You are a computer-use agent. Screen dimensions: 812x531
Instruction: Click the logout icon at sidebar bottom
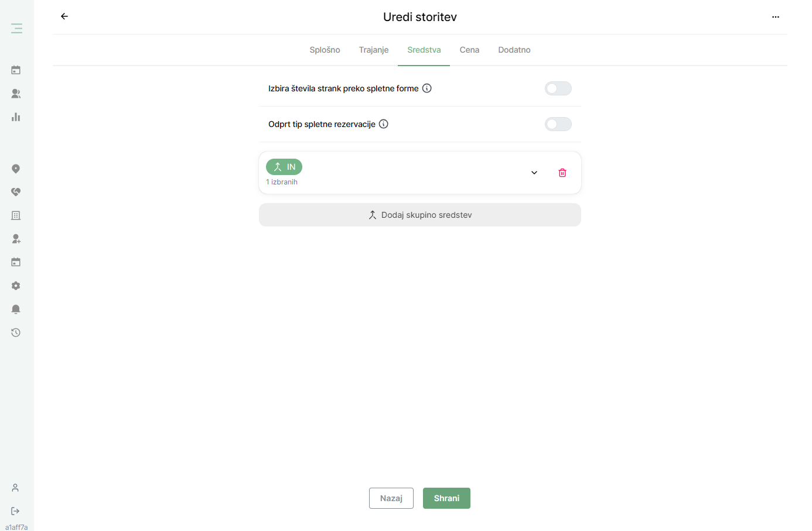point(15,511)
